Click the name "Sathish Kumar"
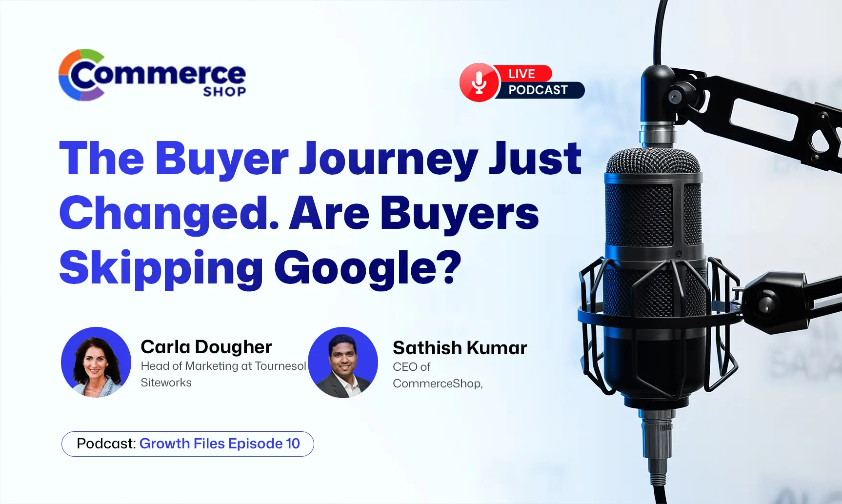Screen dimensions: 842x504 point(460,348)
